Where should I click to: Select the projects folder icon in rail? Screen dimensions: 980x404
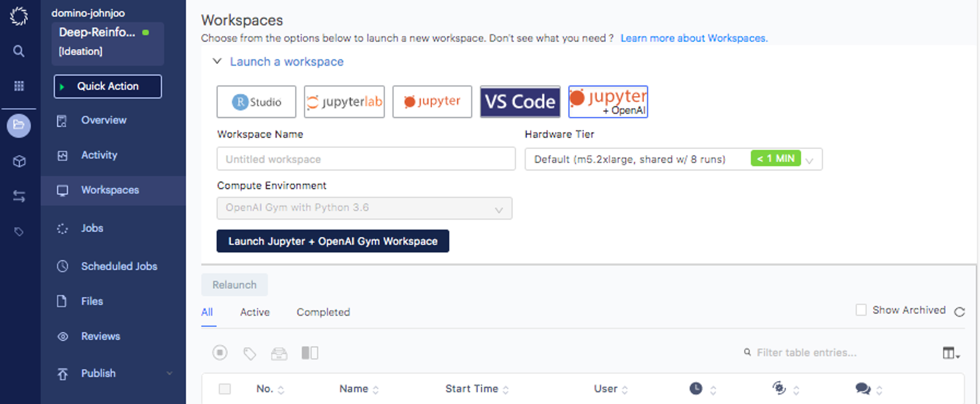pos(19,125)
